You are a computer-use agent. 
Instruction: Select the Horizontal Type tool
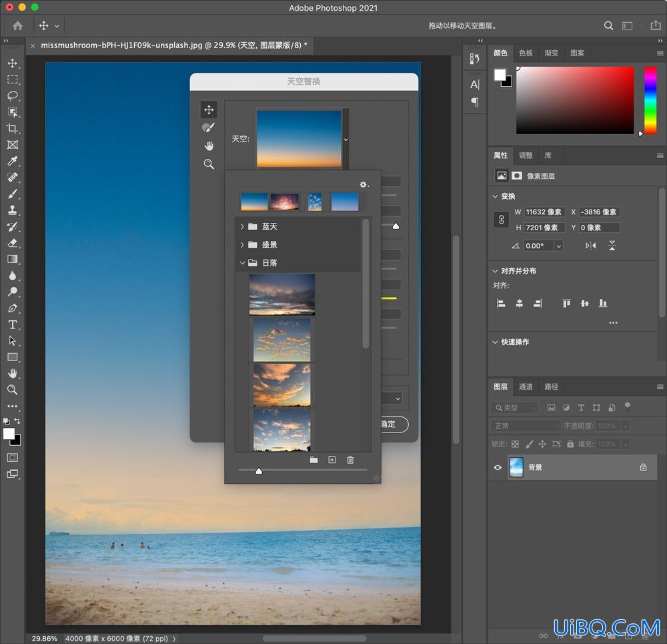(12, 325)
